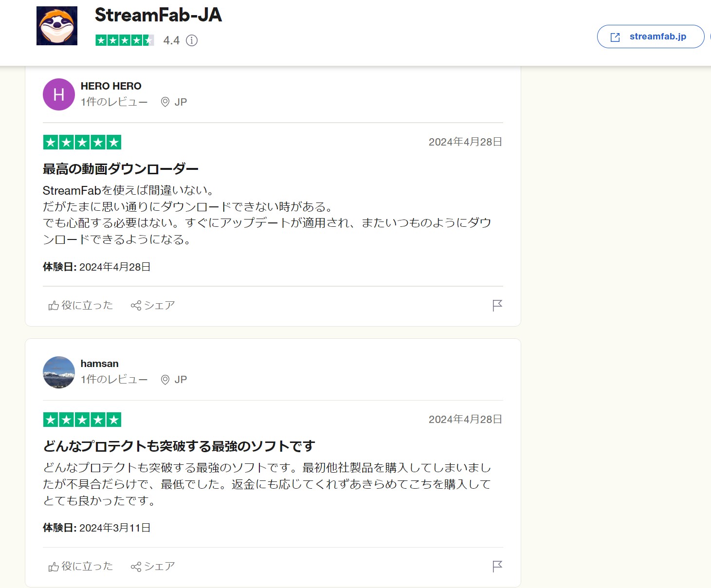Screen dimensions: 711x588
Task: Open the rating info icon beside 4.4
Action: [192, 40]
